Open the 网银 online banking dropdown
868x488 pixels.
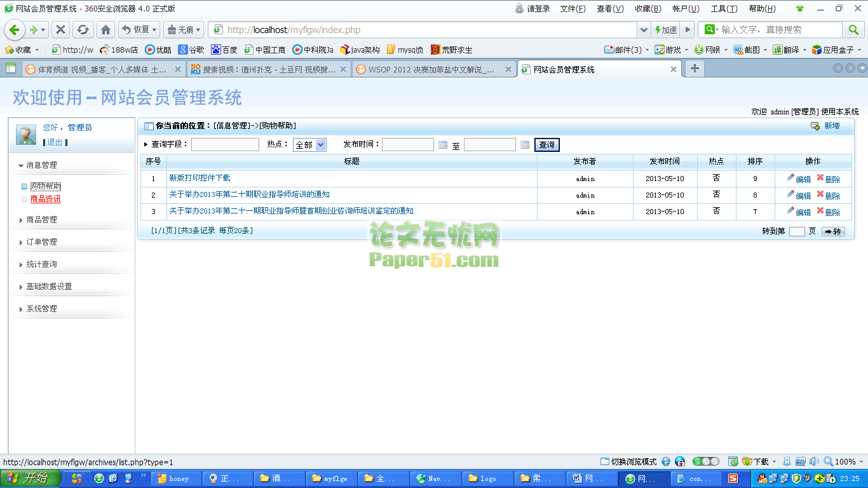pyautogui.click(x=711, y=50)
